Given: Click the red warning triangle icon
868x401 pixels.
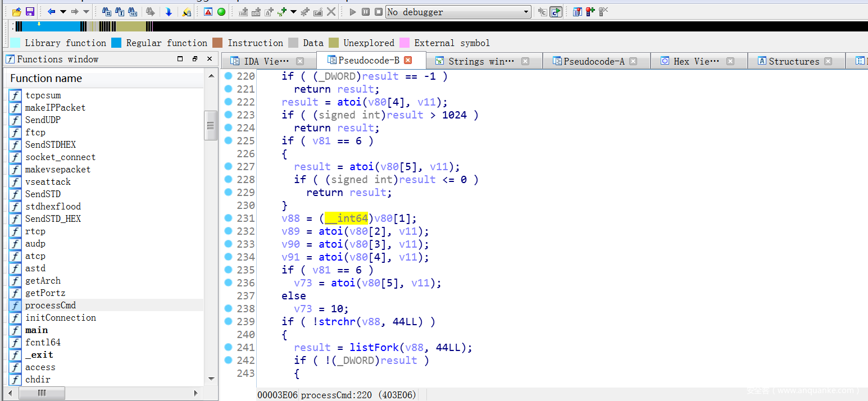Looking at the screenshot, I should (208, 12).
